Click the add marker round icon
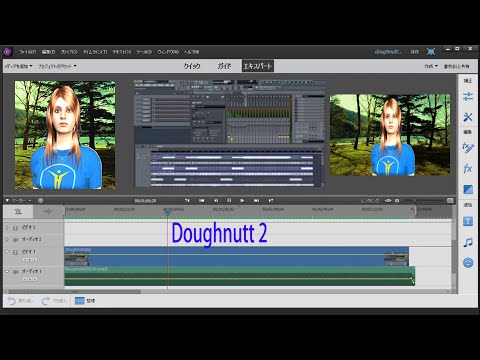 (40, 200)
